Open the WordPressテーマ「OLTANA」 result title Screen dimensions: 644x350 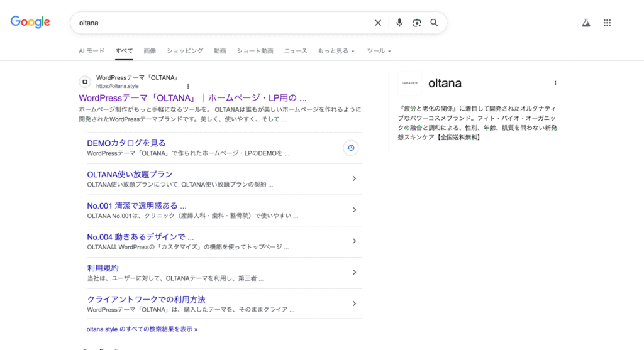pyautogui.click(x=192, y=98)
